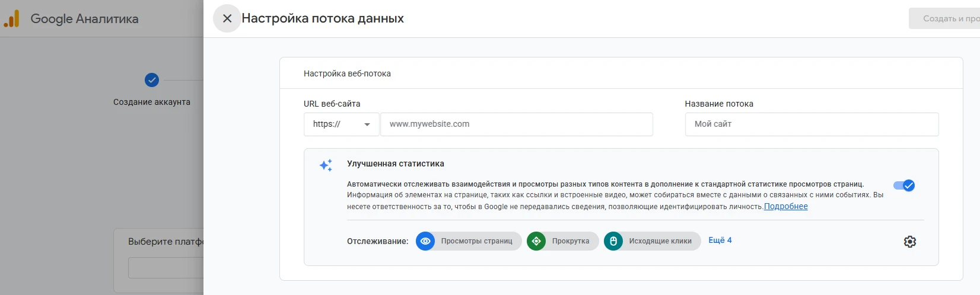The width and height of the screenshot is (980, 295).
Task: Close the data stream setup panel
Action: pos(227,18)
